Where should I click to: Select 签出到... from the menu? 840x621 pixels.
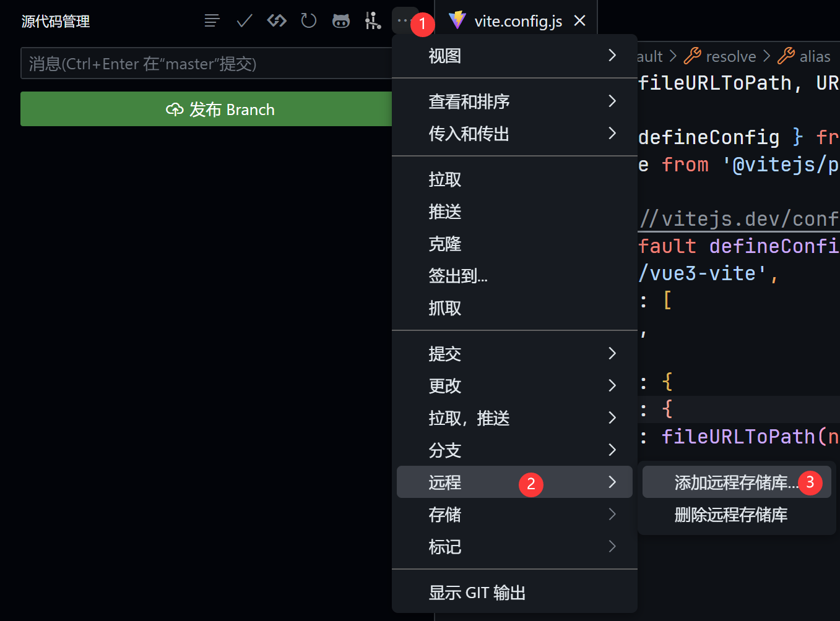(x=514, y=276)
